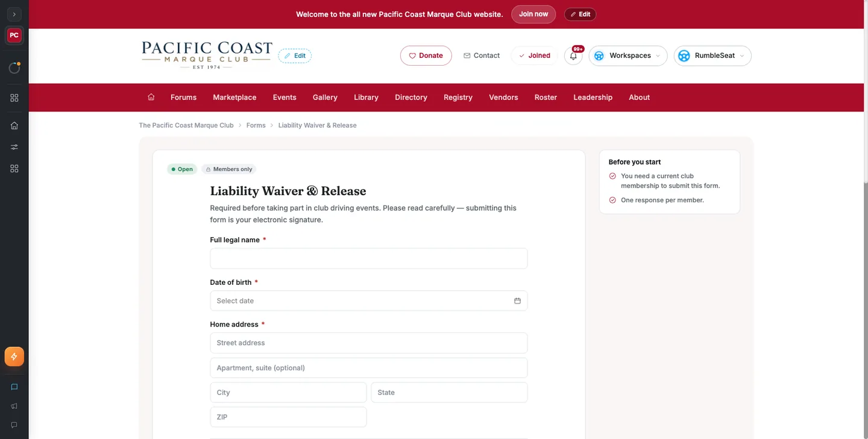Click the banner Edit button
The image size is (868, 439).
[x=580, y=14]
